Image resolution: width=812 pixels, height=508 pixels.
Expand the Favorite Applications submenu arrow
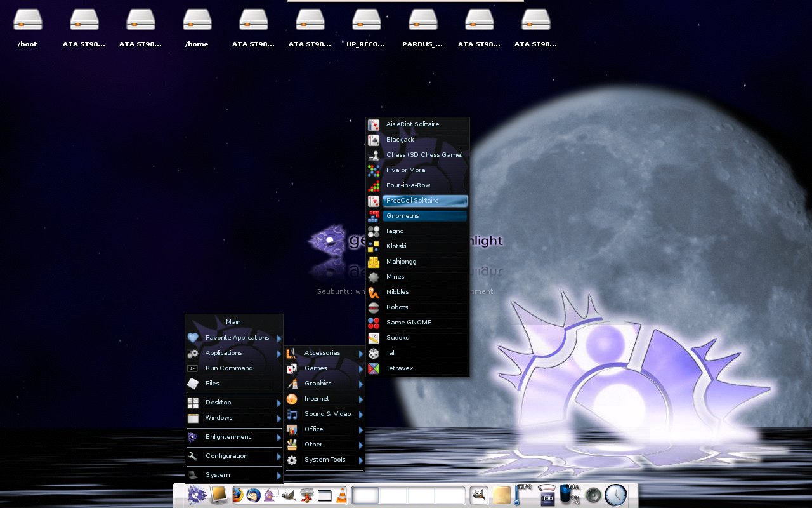click(x=278, y=338)
